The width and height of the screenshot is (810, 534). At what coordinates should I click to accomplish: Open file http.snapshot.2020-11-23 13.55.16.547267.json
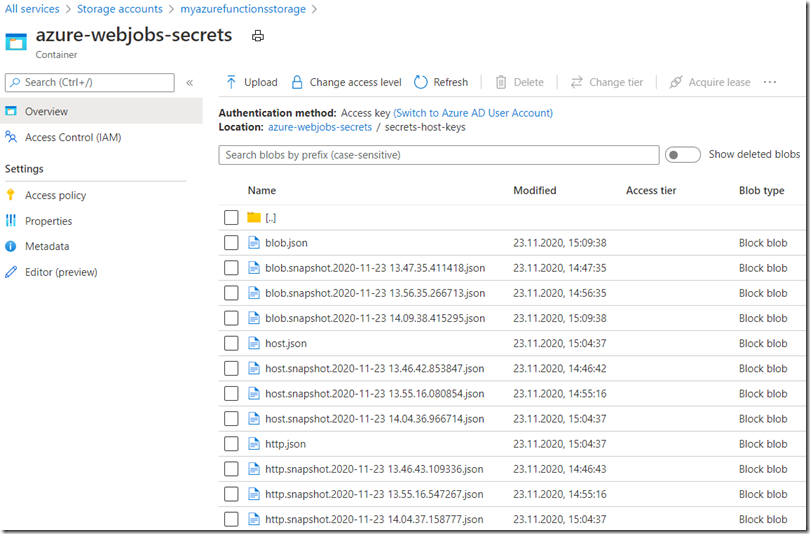pyautogui.click(x=374, y=494)
